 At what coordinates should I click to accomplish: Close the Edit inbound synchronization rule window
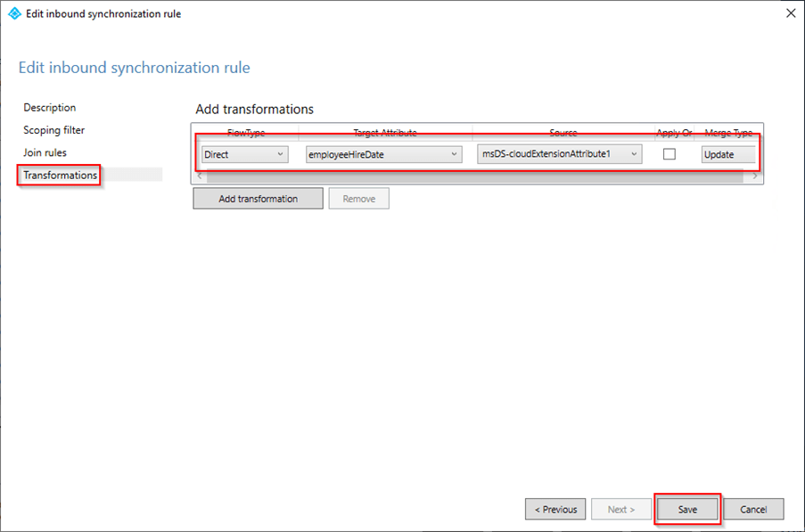click(790, 13)
